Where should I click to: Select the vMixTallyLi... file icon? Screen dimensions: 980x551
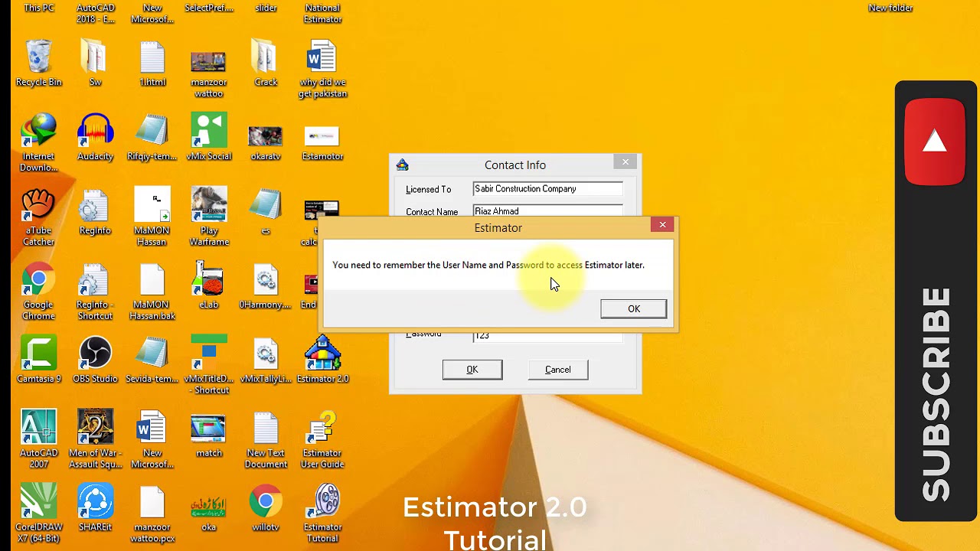pos(266,354)
